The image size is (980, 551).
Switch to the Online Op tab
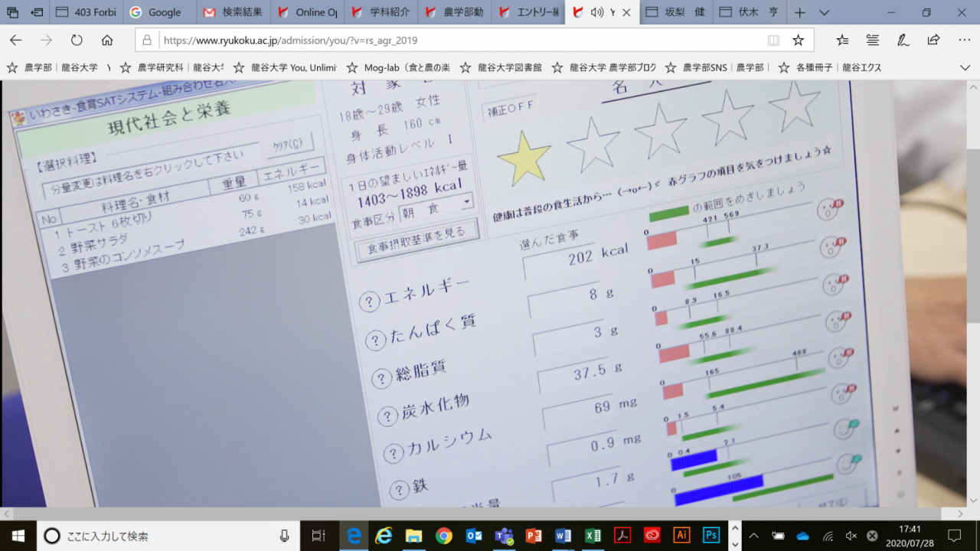(307, 12)
